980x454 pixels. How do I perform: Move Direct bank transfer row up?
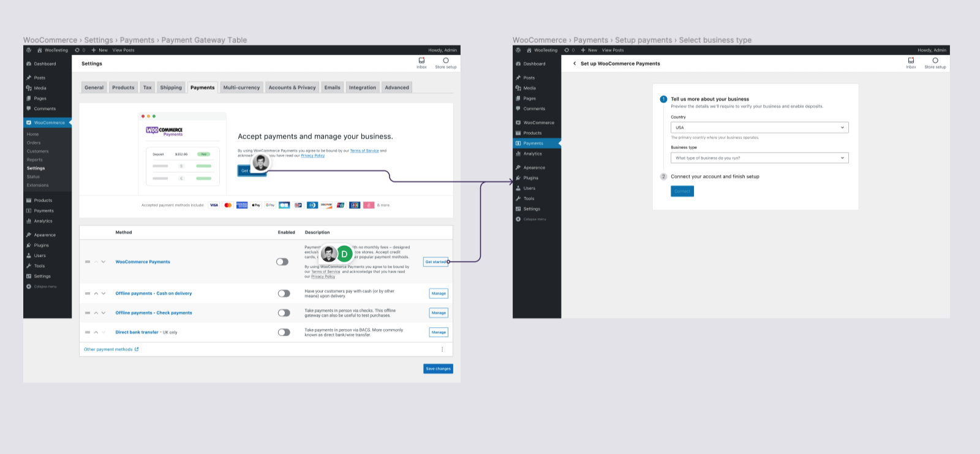pyautogui.click(x=96, y=333)
